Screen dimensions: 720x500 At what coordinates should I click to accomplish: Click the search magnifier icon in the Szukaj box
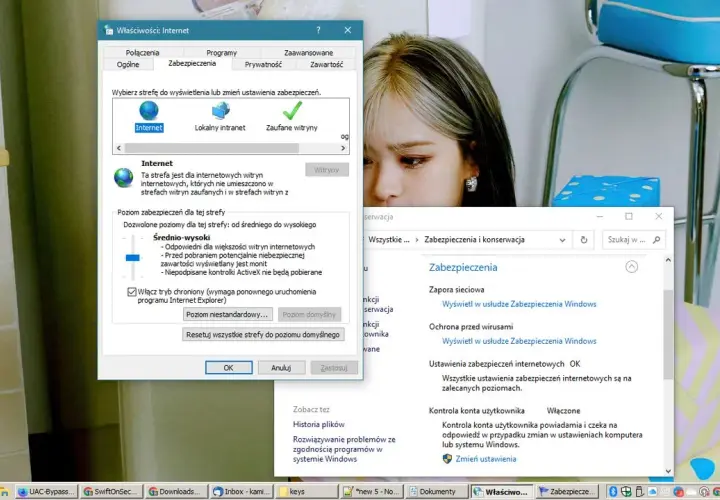tap(657, 240)
